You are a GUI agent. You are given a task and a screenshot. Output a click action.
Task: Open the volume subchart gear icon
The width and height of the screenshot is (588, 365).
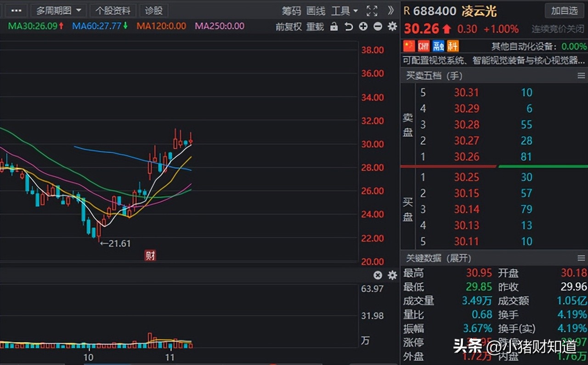[x=392, y=275]
